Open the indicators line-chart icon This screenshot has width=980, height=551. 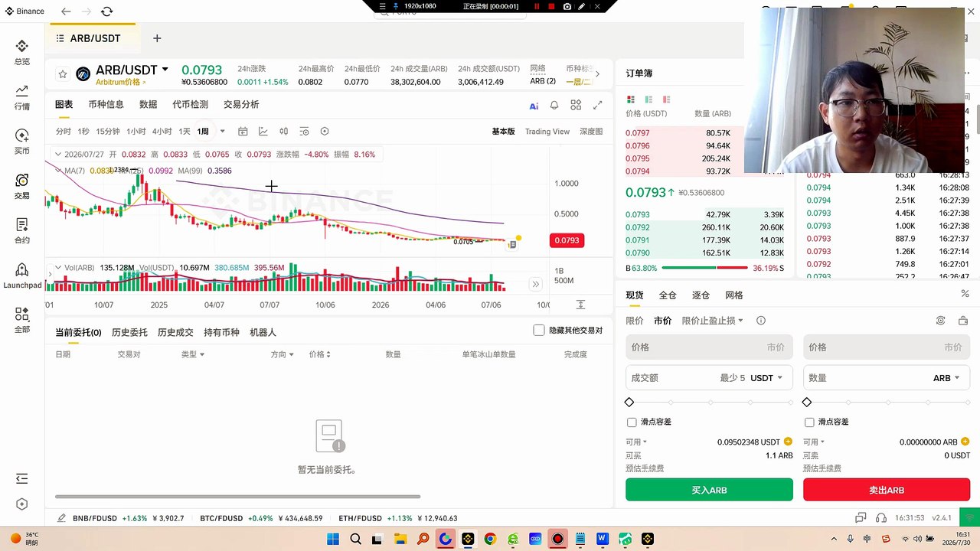click(263, 132)
